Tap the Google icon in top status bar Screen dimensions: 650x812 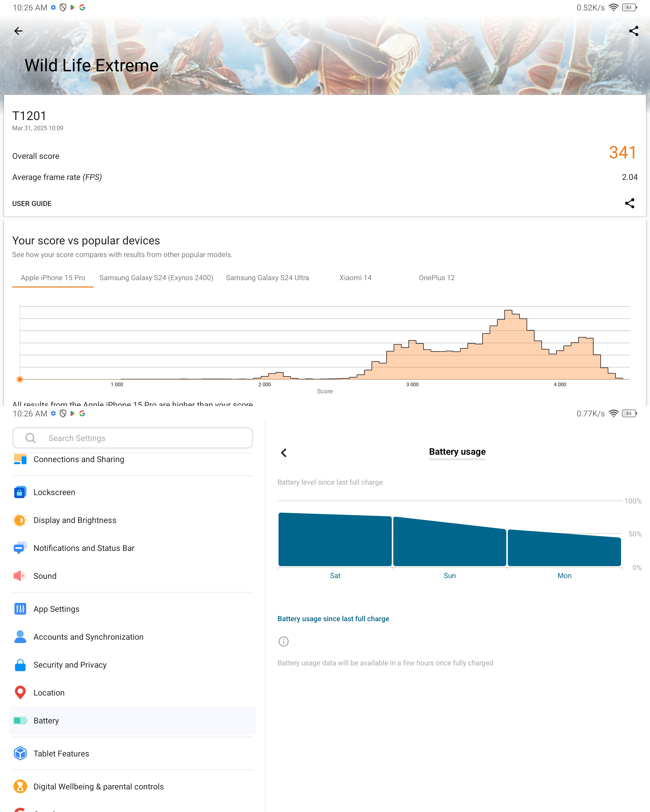pyautogui.click(x=82, y=8)
